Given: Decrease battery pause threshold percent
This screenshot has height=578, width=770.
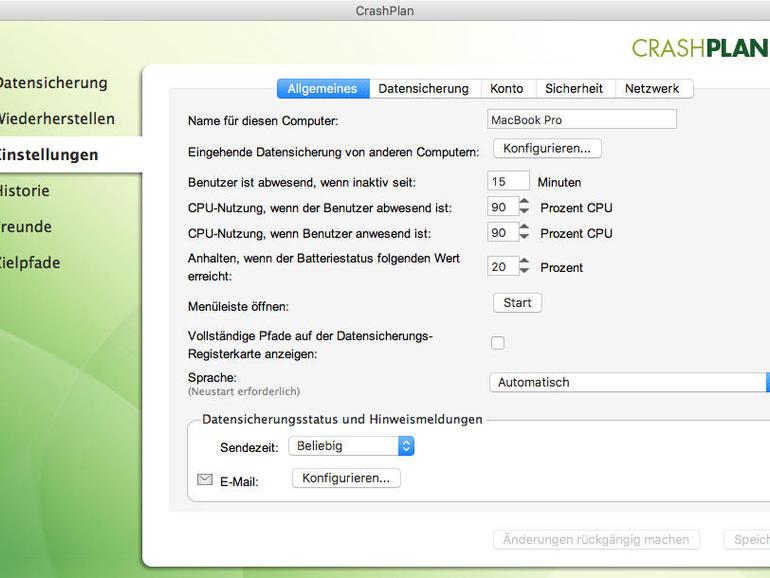Looking at the screenshot, I should point(524,270).
